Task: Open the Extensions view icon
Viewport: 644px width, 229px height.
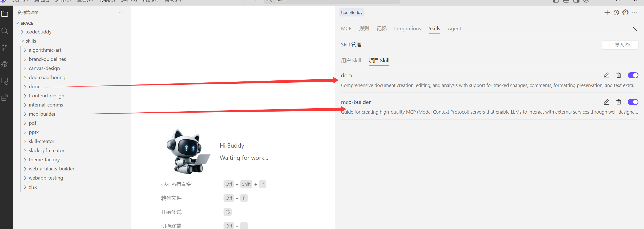Action: (x=5, y=98)
